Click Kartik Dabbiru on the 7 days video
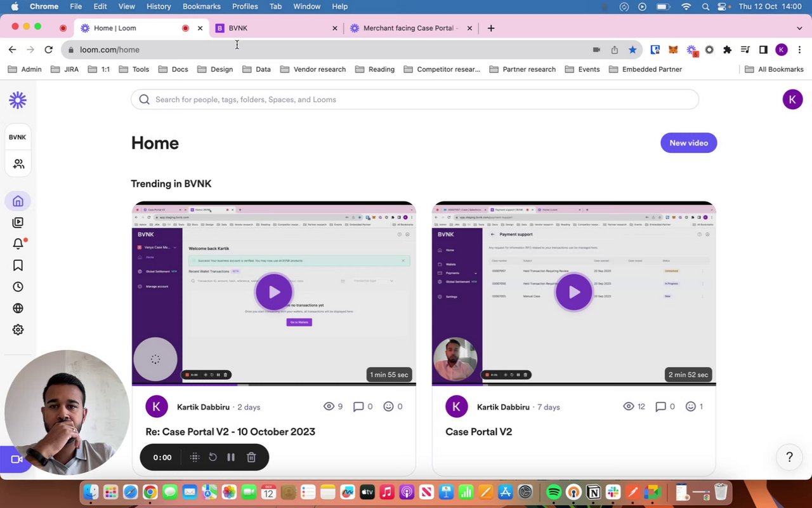The image size is (812, 508). [x=503, y=407]
